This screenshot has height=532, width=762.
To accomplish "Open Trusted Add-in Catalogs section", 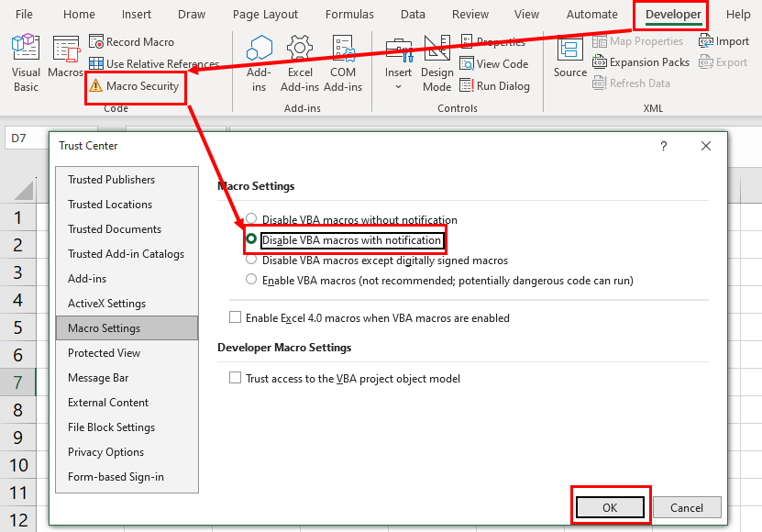I will coord(127,254).
